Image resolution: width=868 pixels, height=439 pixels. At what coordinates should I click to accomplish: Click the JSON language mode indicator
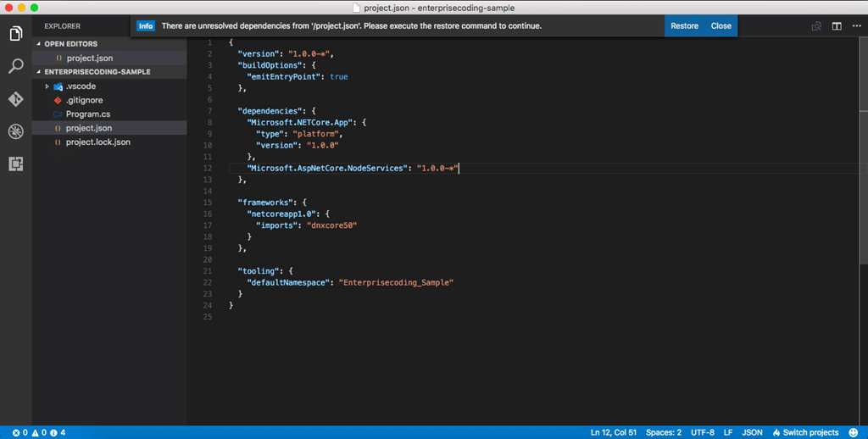[752, 432]
